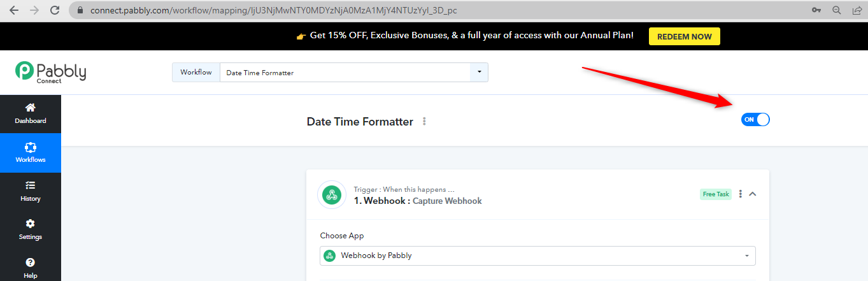
Task: Collapse the Webhook trigger step chevron
Action: click(753, 194)
